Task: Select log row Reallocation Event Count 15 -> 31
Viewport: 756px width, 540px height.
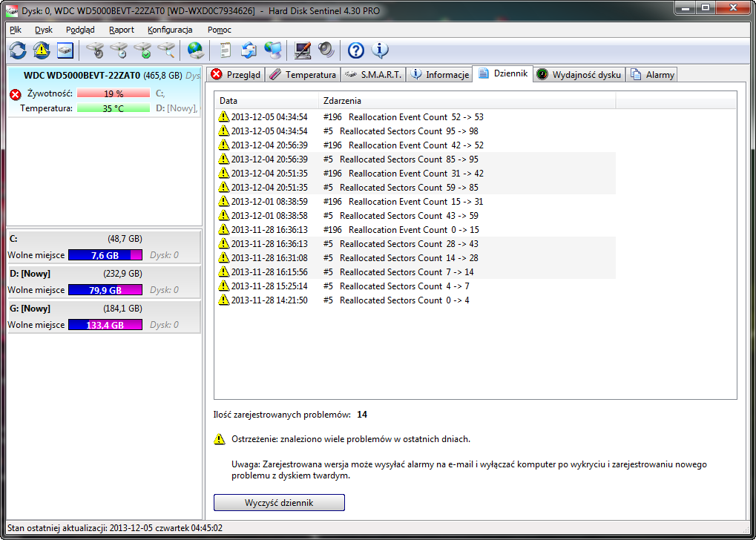Action: point(415,202)
